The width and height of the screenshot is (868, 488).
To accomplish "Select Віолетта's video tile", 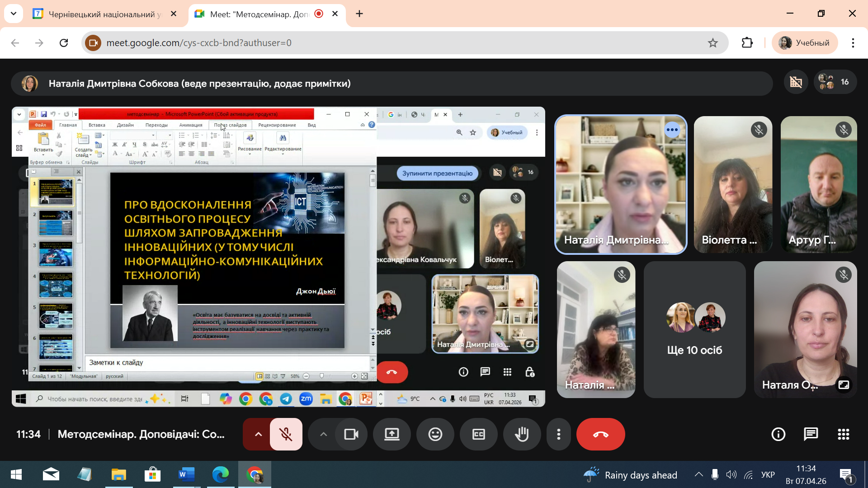I will (733, 184).
